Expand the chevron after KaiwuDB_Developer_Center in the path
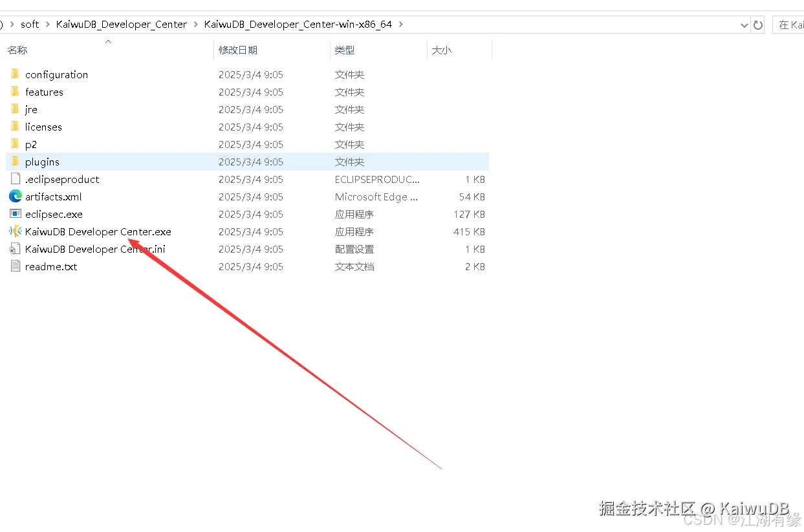 (195, 25)
